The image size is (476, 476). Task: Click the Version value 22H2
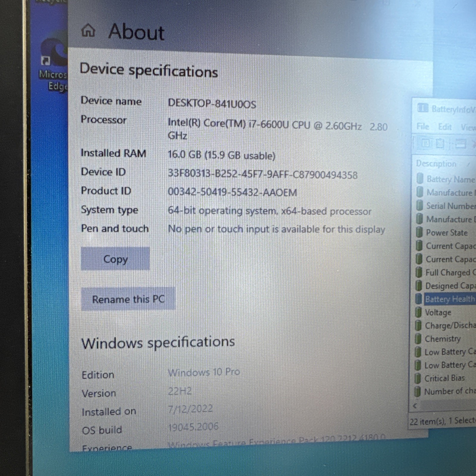pyautogui.click(x=180, y=391)
